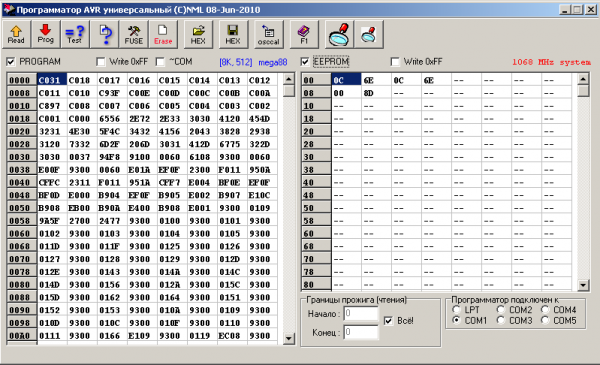
Task: Select the COM2 port radio button
Action: point(501,309)
